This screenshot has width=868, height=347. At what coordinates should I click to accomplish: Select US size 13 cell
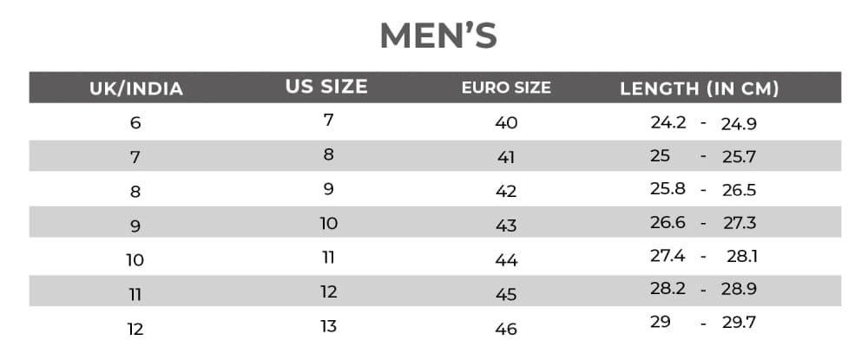click(x=328, y=326)
